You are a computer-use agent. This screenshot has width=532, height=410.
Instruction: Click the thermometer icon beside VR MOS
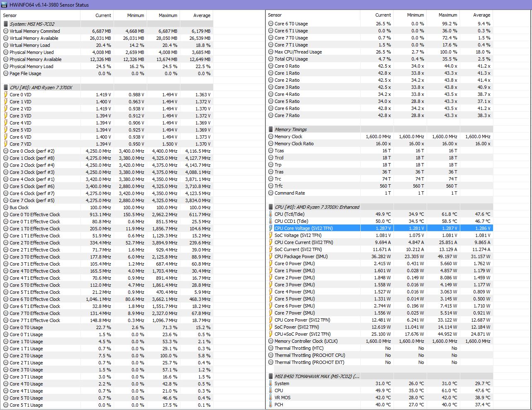click(x=271, y=398)
